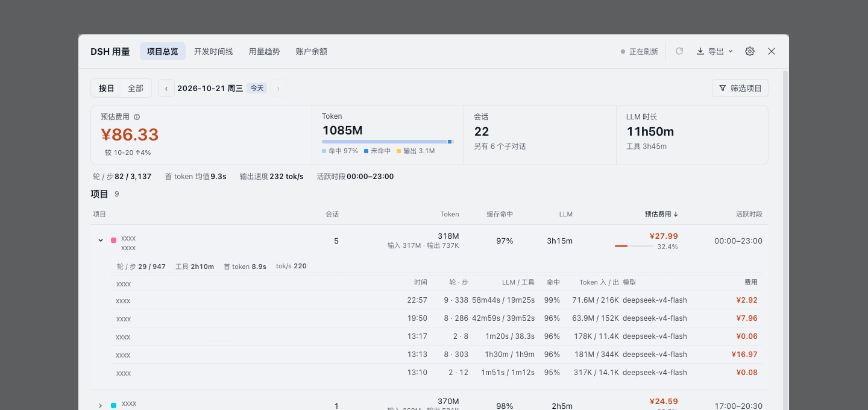The width and height of the screenshot is (868, 410).
Task: Select the 全部 view toggle
Action: [136, 88]
